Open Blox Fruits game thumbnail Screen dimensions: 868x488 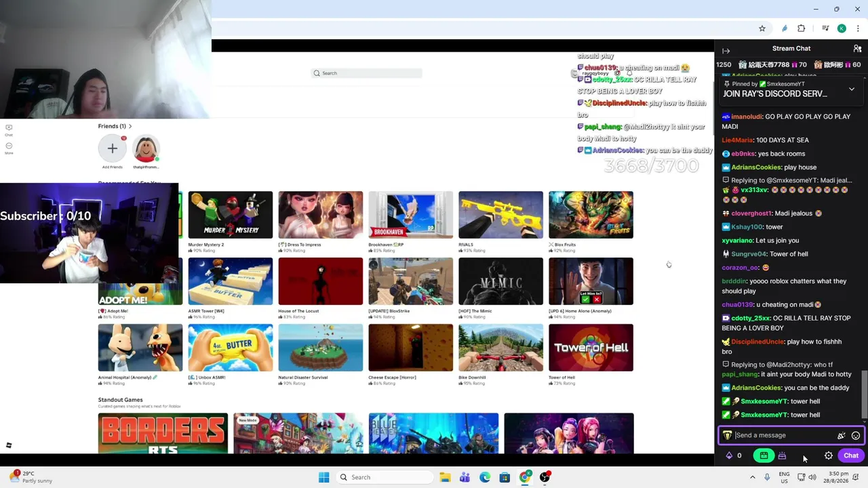[x=591, y=215]
